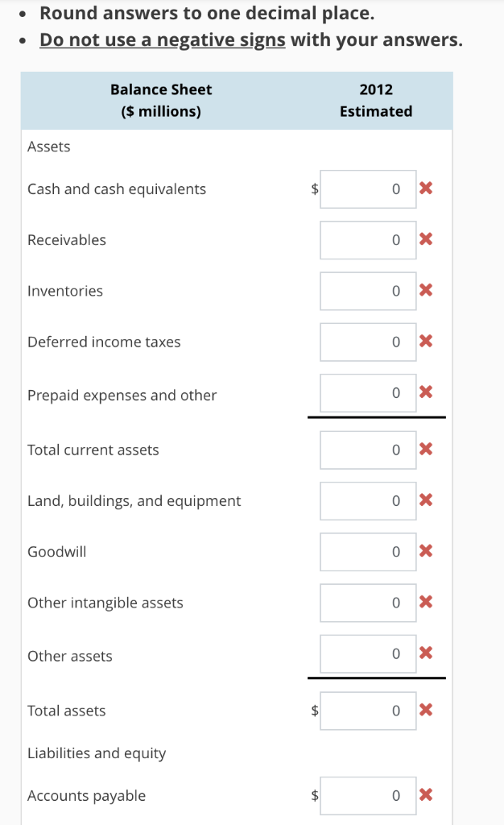The height and width of the screenshot is (825, 504).
Task: Click the red X next to Total current assets
Action: click(426, 450)
